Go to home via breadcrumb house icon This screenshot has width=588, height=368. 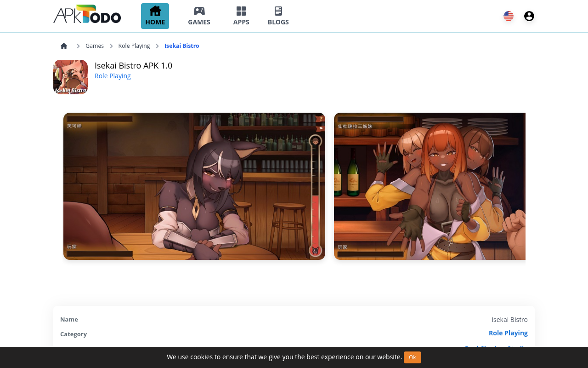pyautogui.click(x=64, y=46)
